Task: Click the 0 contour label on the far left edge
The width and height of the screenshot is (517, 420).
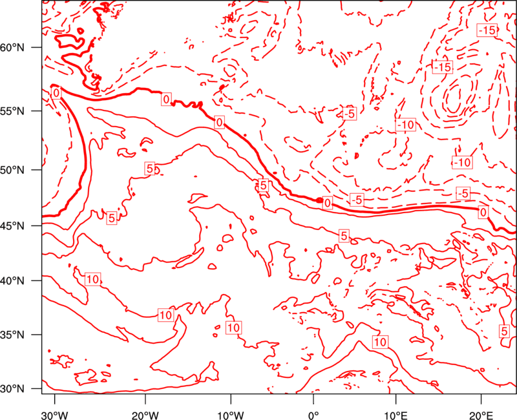Action: 56,93
